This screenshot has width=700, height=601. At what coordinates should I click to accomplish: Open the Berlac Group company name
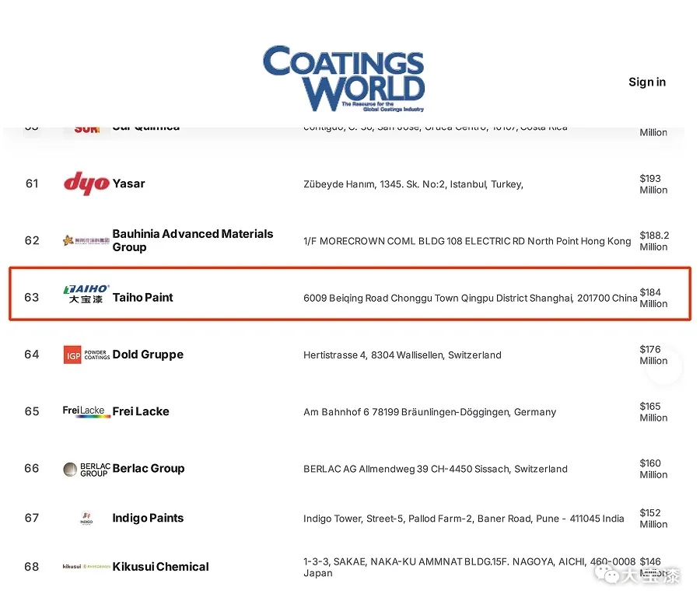(149, 469)
